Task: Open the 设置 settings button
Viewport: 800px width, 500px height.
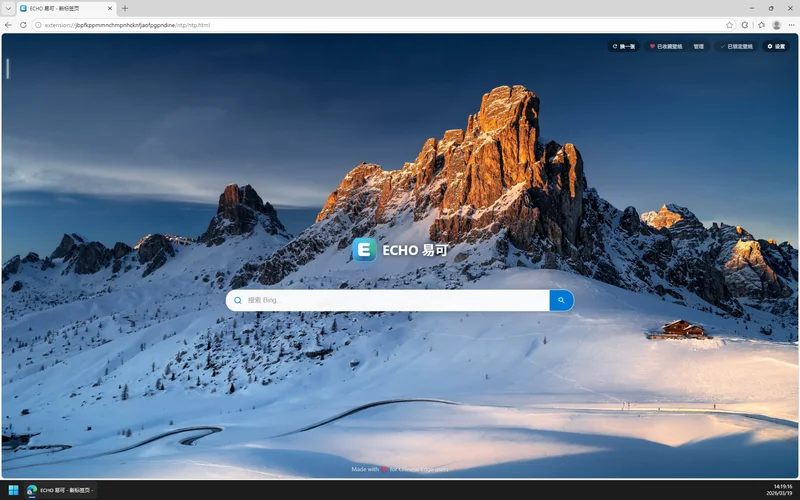Action: 776,46
